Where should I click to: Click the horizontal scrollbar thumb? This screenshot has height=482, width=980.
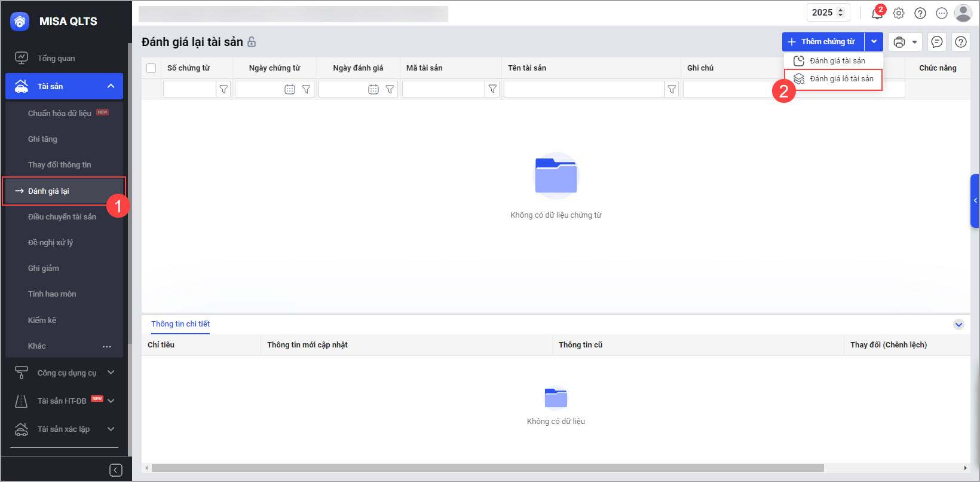488,468
